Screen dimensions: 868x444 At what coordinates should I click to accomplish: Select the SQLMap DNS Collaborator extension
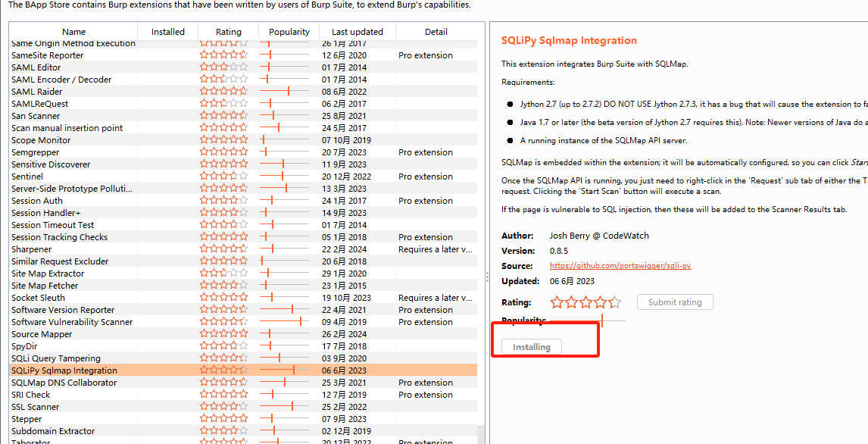[244, 383]
